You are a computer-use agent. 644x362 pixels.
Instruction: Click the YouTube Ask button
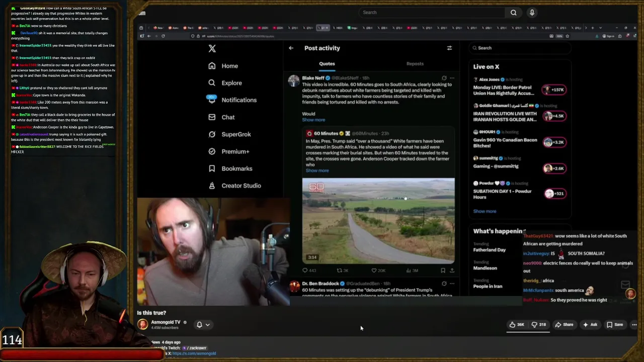click(590, 325)
